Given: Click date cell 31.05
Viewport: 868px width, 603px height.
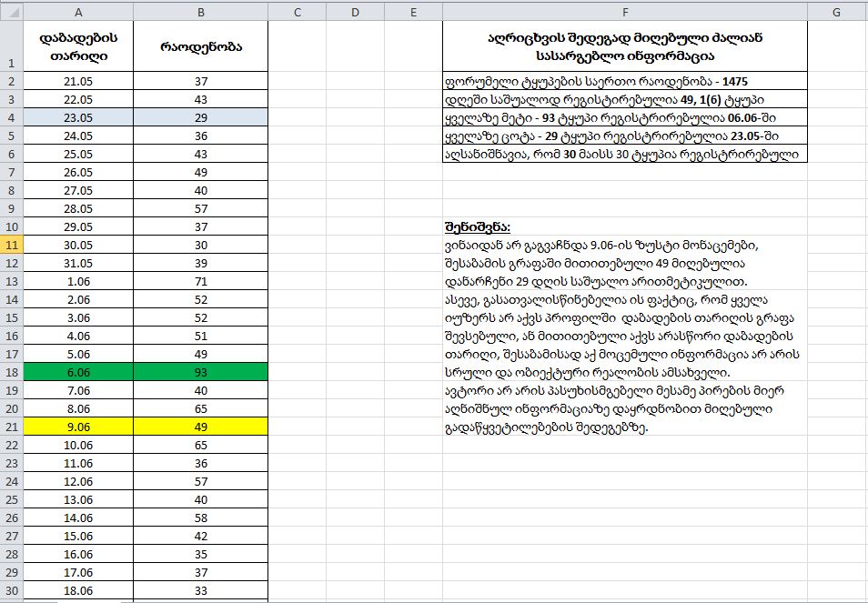Looking at the screenshot, I should [x=78, y=263].
